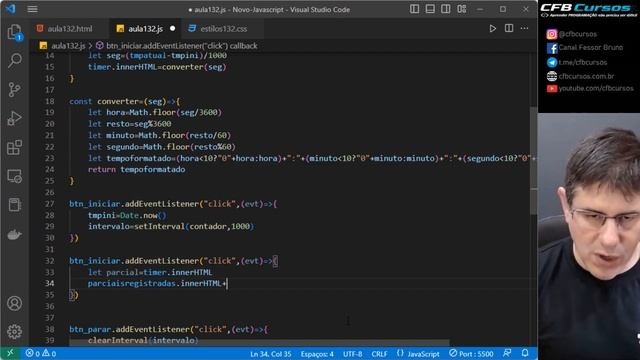Change indentation via Espaços: 4
Viewport: 640px width, 360px height.
317,354
